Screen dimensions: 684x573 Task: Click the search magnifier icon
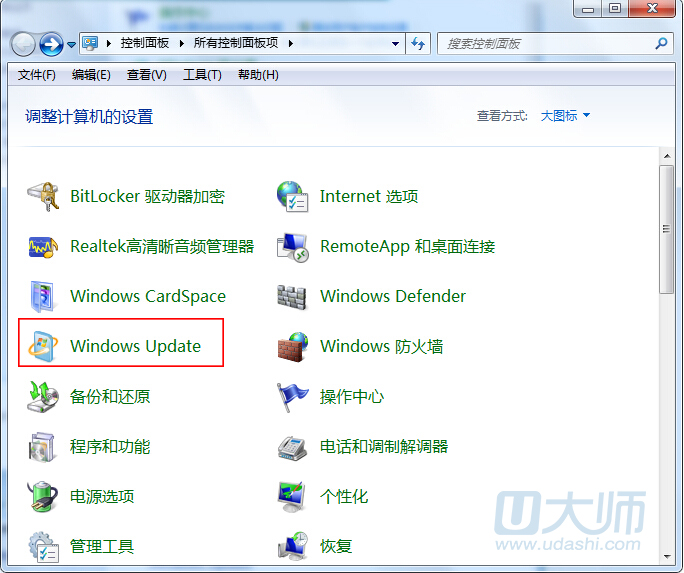coord(661,43)
